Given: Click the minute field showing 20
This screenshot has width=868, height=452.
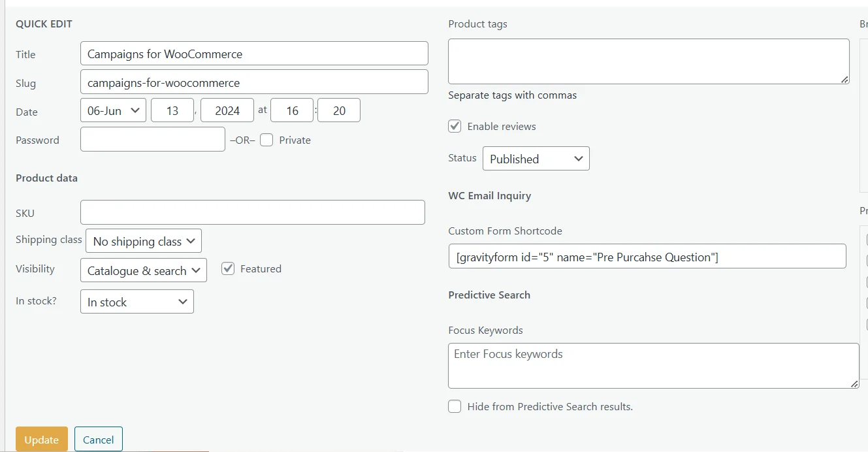Looking at the screenshot, I should point(339,110).
